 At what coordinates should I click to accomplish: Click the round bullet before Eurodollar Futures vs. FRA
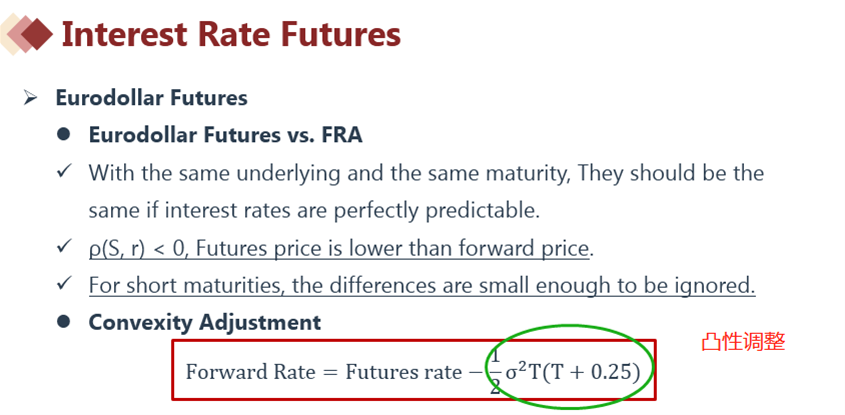(64, 134)
